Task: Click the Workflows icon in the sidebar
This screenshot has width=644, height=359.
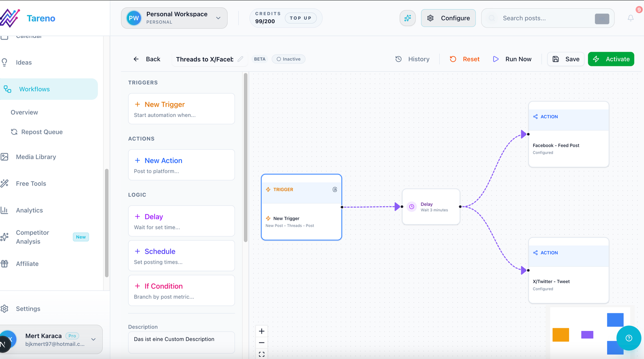Action: point(7,89)
